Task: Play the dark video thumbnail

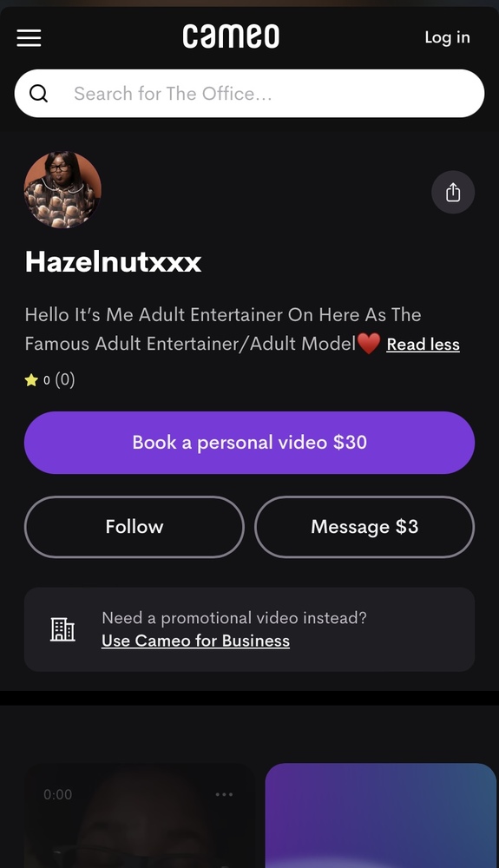Action: (x=140, y=815)
